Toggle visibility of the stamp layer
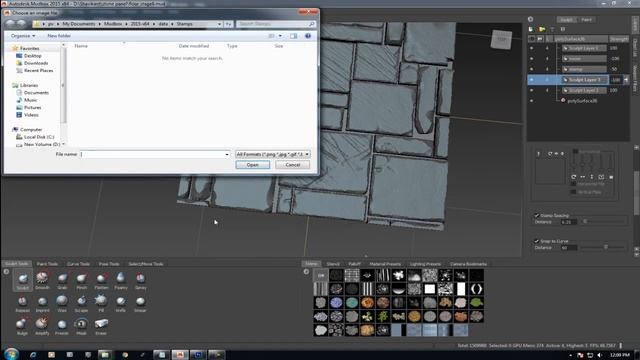640x360 pixels. coord(531,69)
